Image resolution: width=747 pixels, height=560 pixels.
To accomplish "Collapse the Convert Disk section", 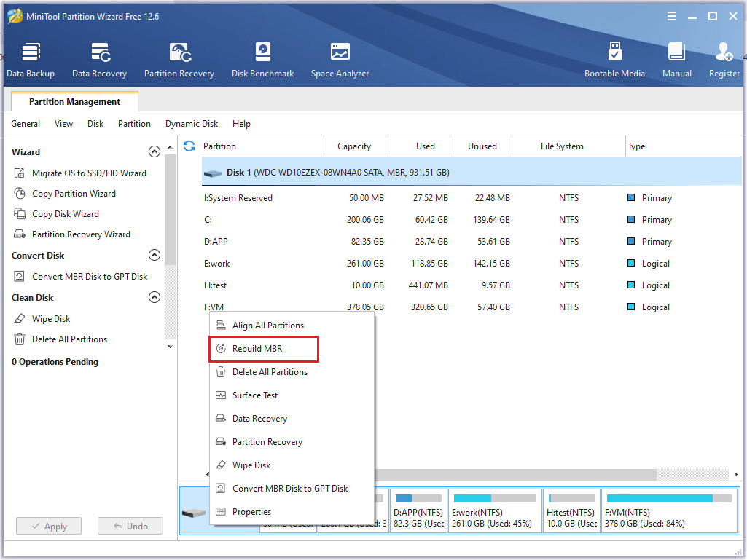I will point(154,256).
